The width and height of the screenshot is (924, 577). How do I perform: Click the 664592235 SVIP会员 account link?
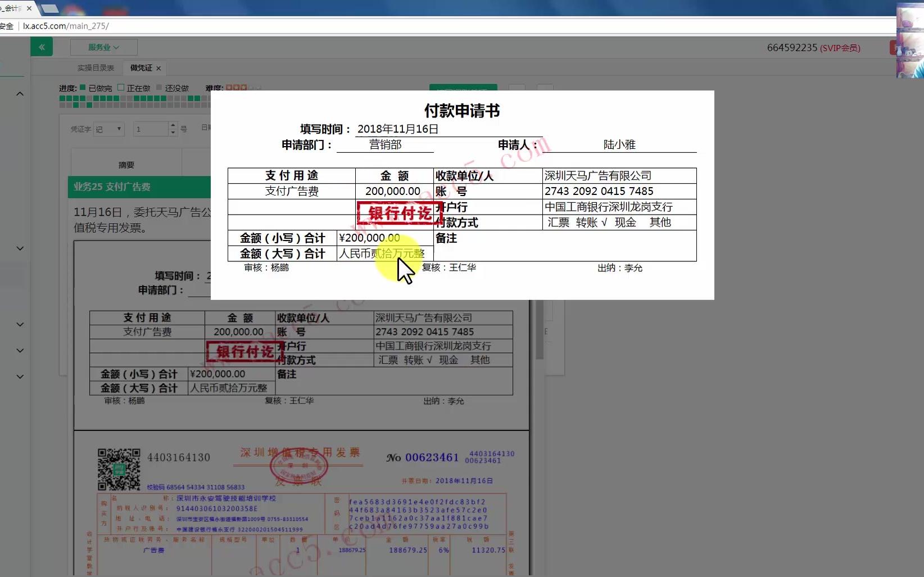click(813, 48)
